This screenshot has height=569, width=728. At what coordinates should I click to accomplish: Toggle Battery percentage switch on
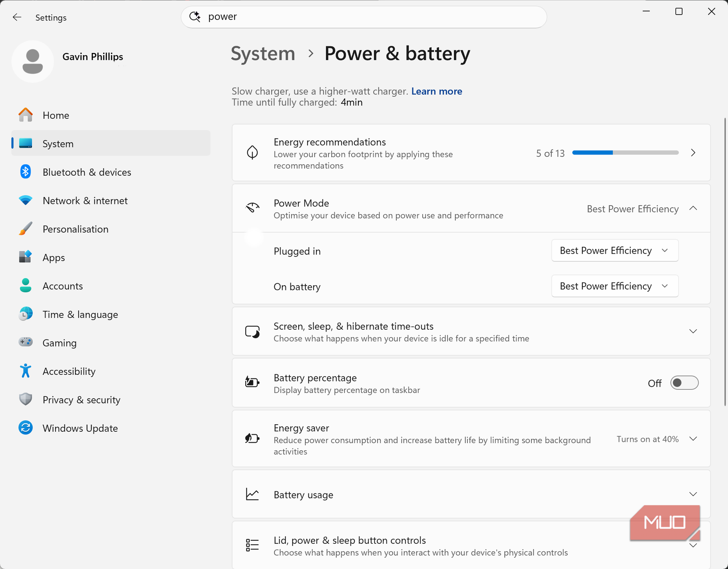pyautogui.click(x=684, y=383)
